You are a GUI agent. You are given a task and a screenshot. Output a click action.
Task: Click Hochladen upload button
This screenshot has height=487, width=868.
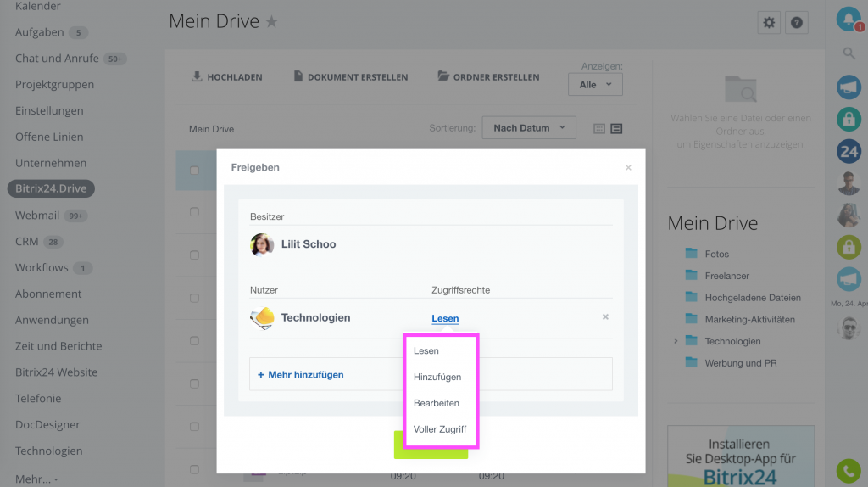click(x=227, y=77)
